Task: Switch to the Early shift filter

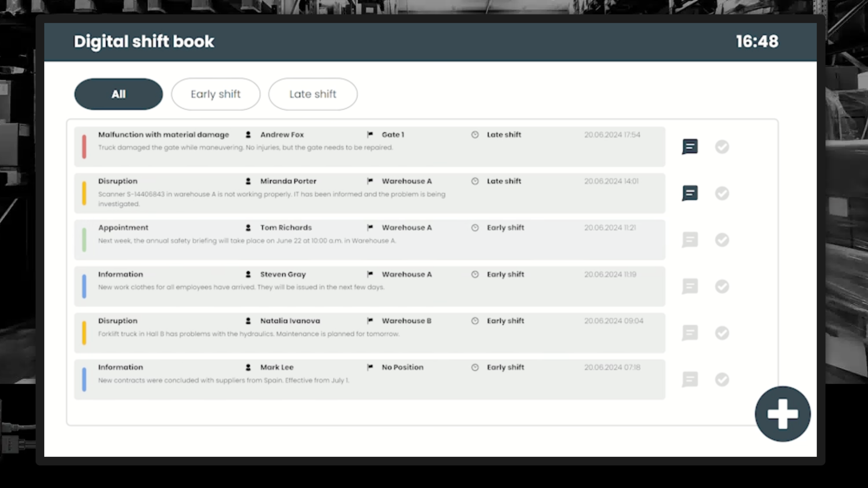Action: (x=216, y=94)
